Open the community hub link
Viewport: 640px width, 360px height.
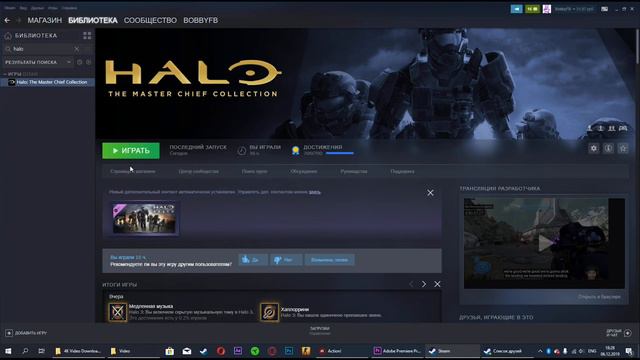point(198,171)
